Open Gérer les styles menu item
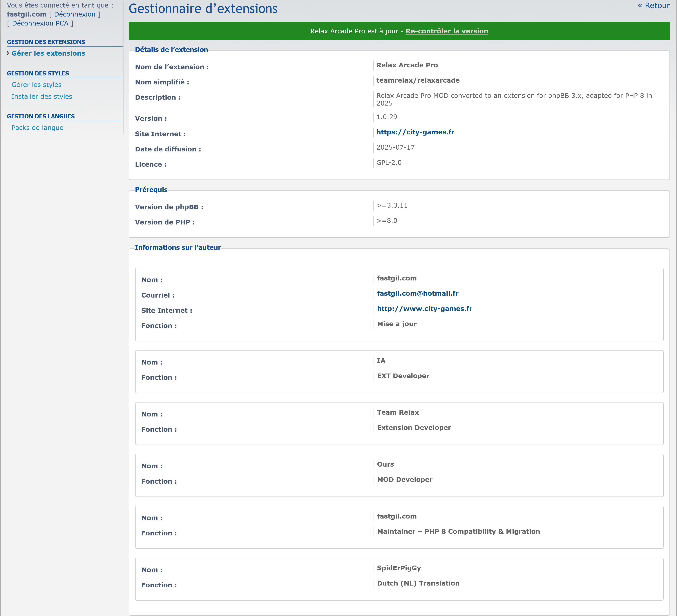 (x=37, y=85)
